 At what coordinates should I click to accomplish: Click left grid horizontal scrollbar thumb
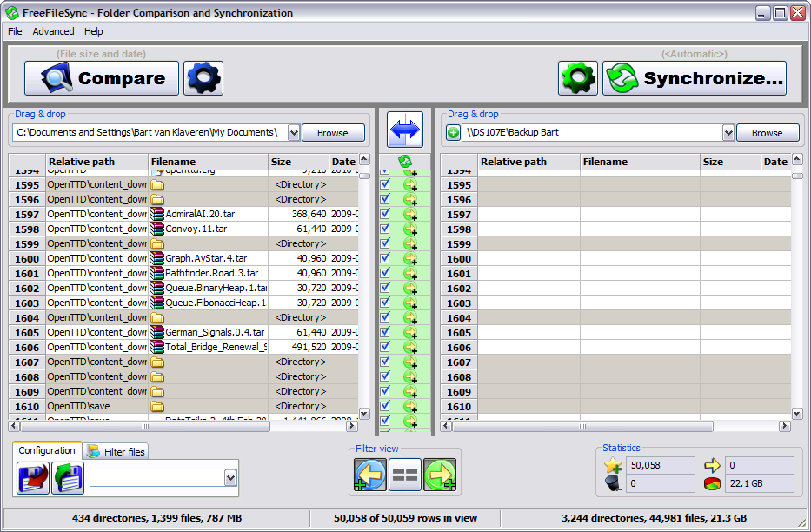[145, 427]
